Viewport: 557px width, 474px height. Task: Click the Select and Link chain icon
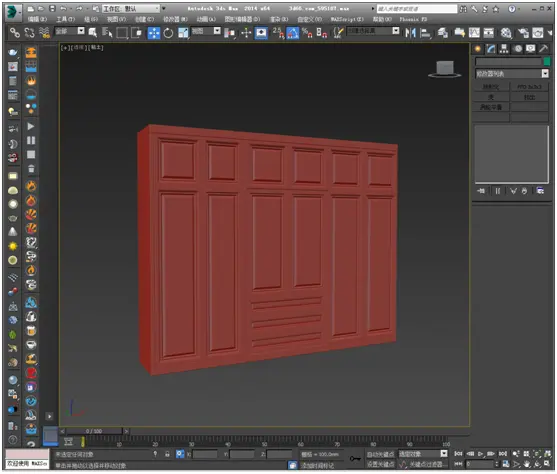(15, 33)
